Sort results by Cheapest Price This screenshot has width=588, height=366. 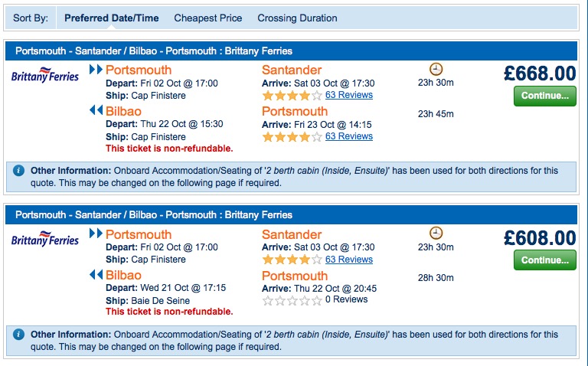click(x=207, y=18)
